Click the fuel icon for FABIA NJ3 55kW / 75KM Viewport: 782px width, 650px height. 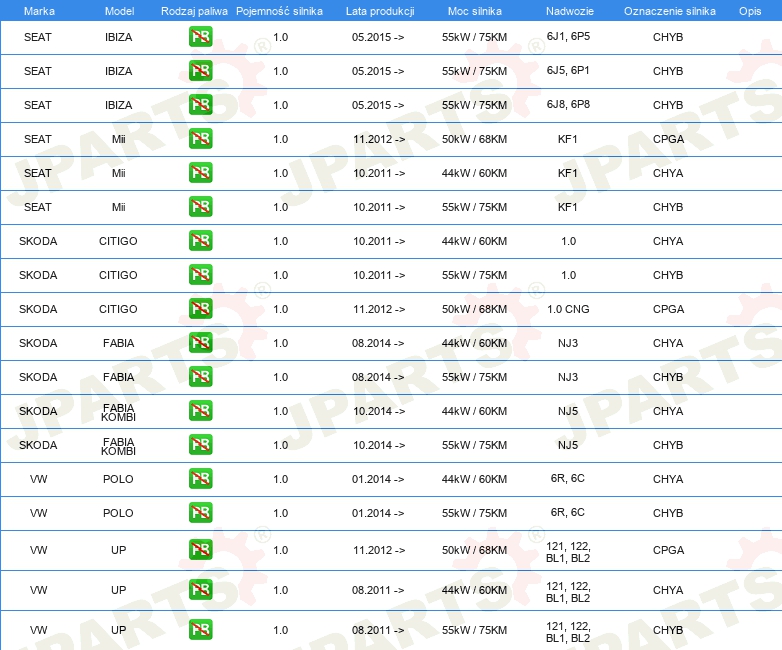200,376
